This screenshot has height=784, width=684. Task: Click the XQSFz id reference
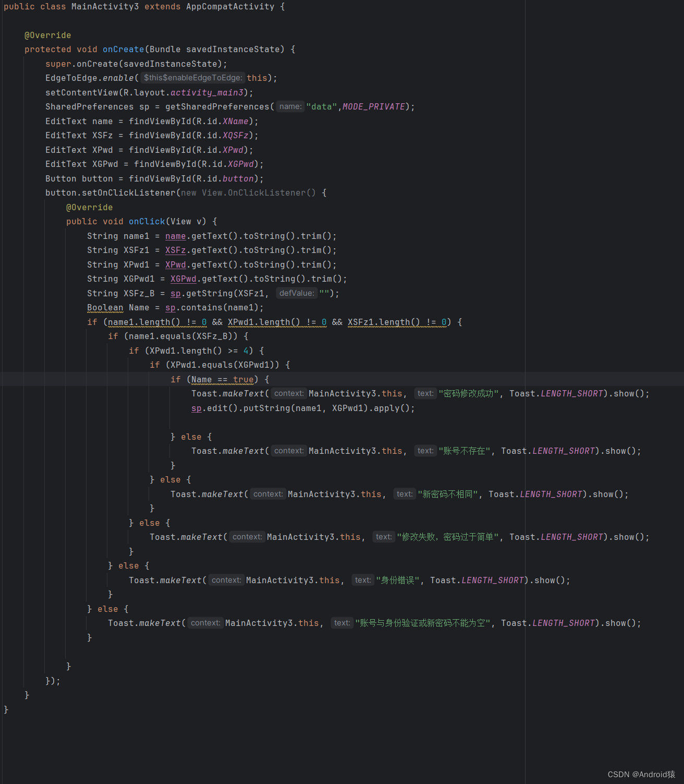click(x=235, y=136)
